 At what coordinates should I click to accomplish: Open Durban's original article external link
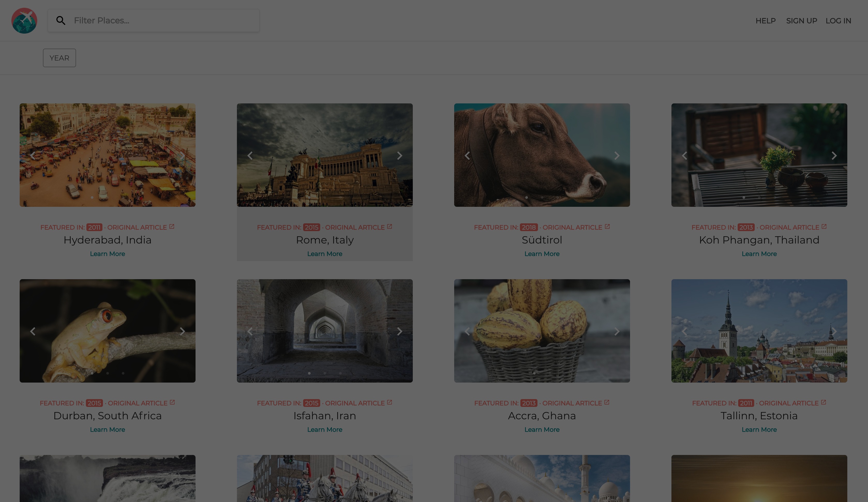pyautogui.click(x=141, y=403)
